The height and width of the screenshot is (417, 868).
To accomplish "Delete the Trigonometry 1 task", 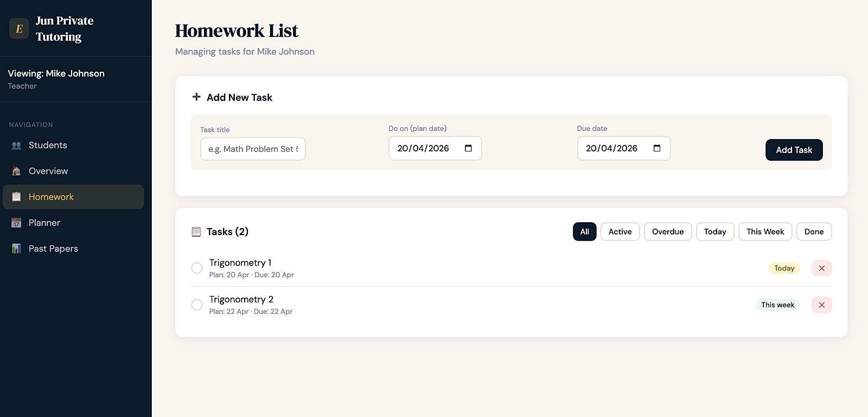I will point(821,268).
